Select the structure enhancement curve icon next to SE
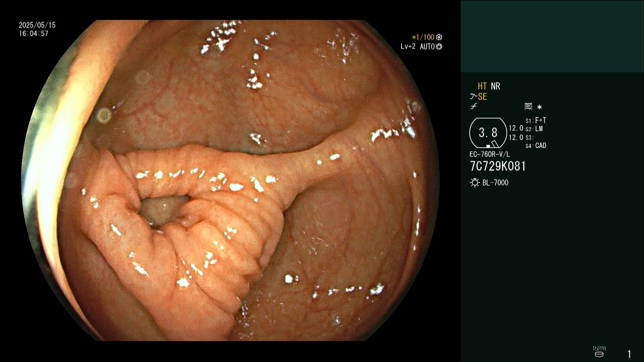 [x=473, y=97]
